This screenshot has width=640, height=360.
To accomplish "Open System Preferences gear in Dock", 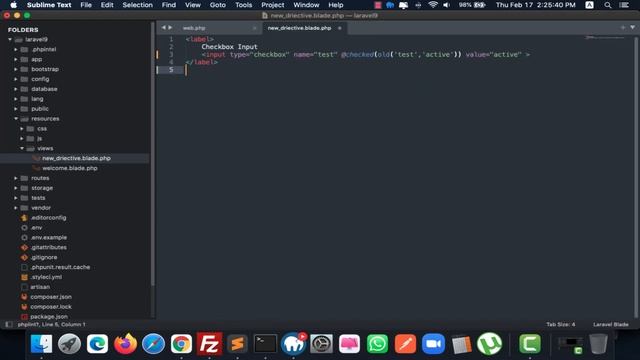I will (321, 344).
